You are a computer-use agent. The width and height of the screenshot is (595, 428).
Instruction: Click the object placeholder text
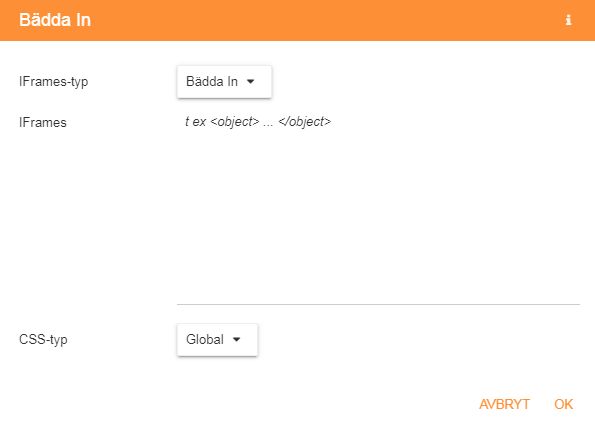point(258,122)
